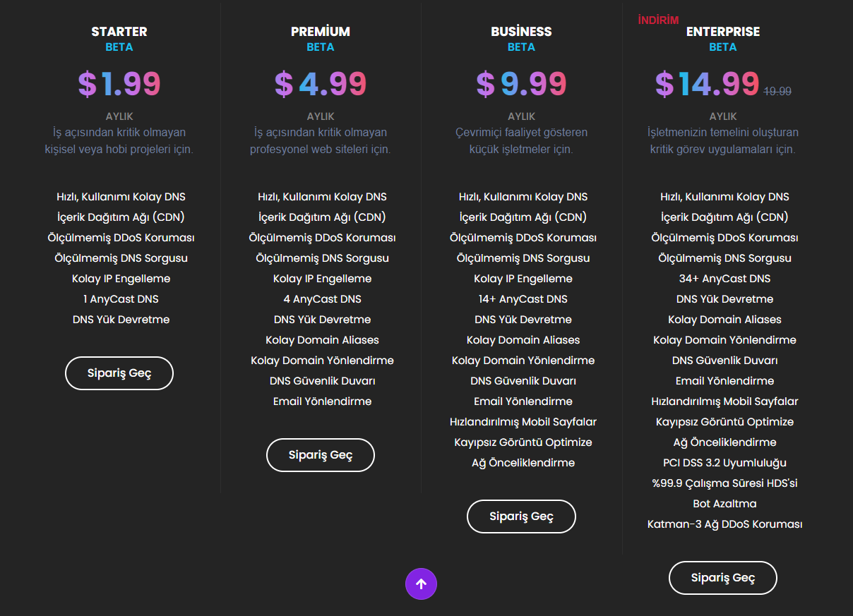Select the Bot Azaltma feature

(x=724, y=504)
